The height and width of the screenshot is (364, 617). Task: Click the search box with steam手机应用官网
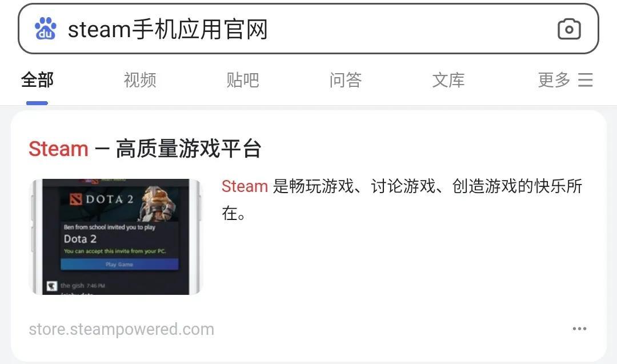click(308, 29)
